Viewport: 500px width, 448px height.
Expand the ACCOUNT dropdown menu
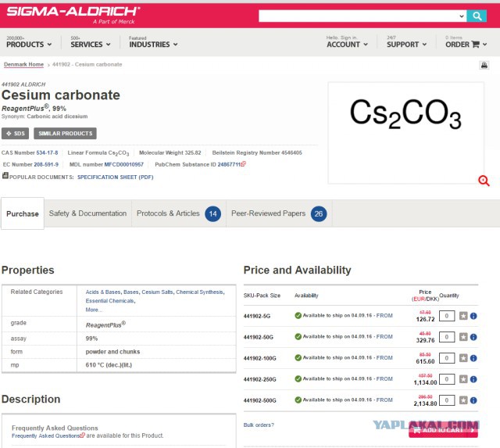coord(347,45)
